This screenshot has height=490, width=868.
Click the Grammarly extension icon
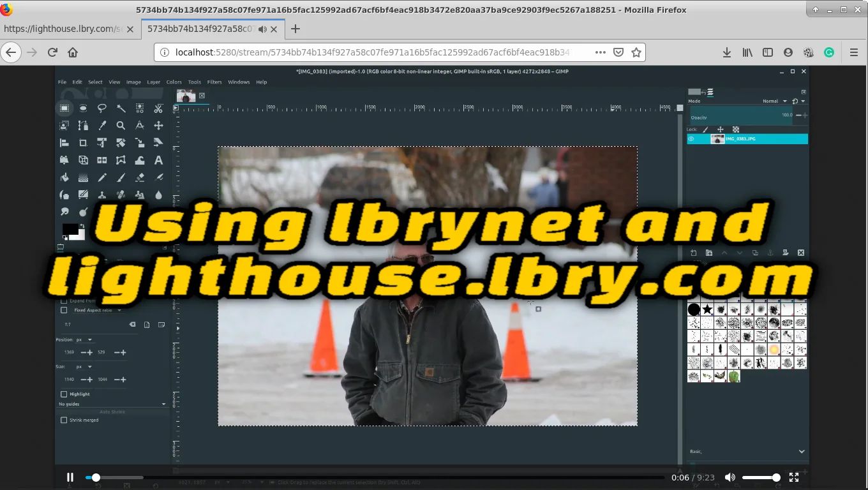pos(829,52)
